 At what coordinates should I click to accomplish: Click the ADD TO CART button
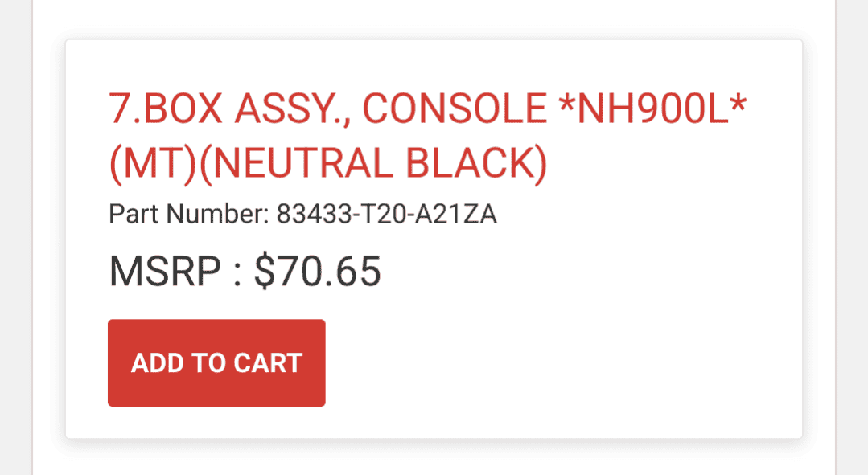[216, 363]
